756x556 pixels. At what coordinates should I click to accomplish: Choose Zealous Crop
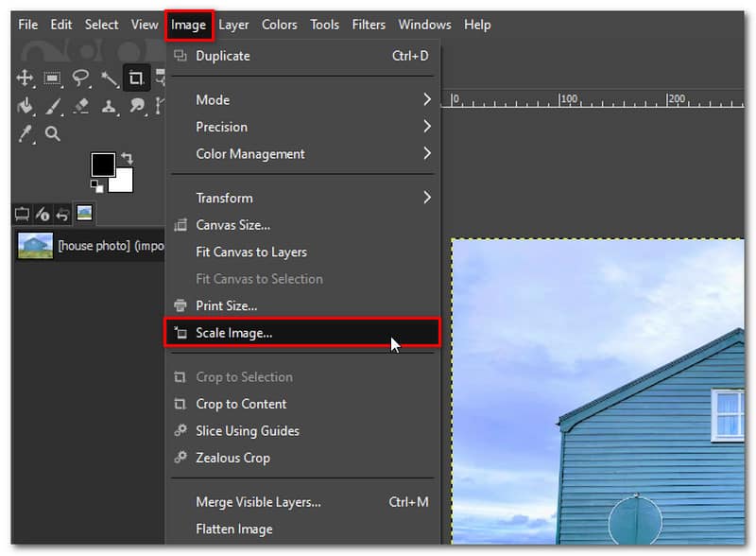click(302, 458)
